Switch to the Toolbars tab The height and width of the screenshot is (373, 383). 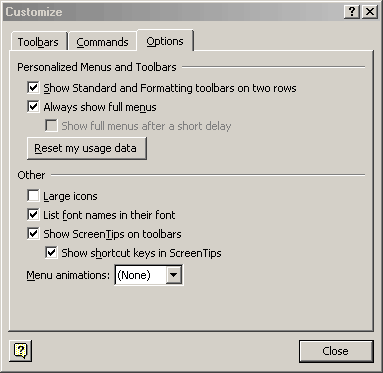38,42
